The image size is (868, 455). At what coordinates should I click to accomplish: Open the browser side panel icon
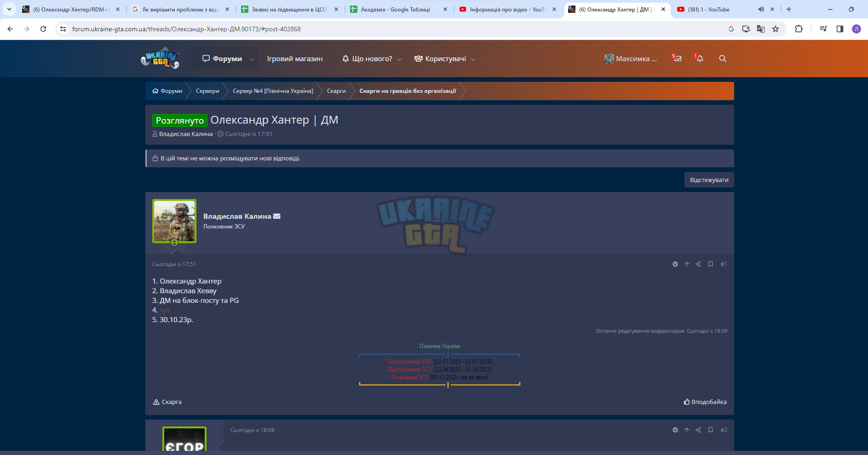click(x=840, y=29)
